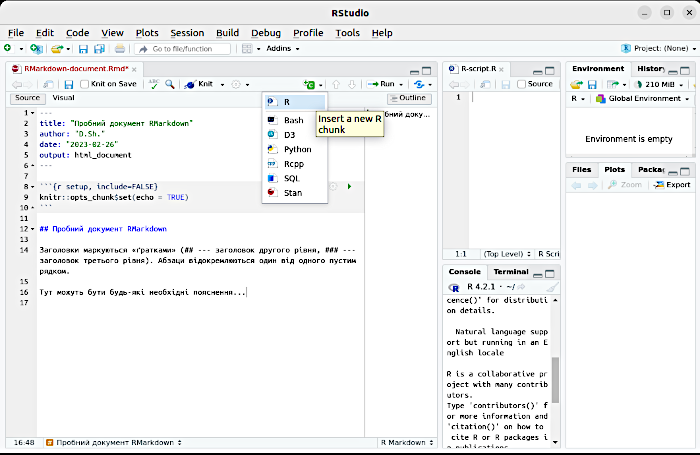Close the R-script.R tab
Screen dimensions: 700x455
[x=501, y=69]
